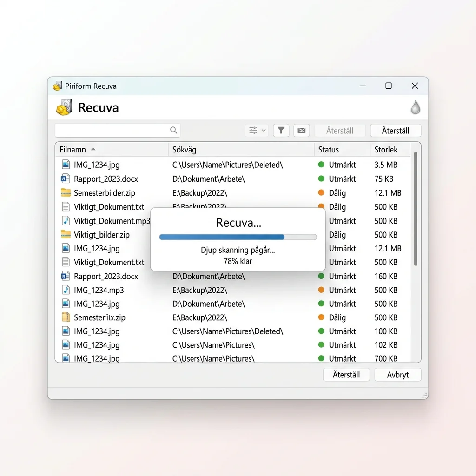The image size is (476, 476).
Task: Click the Avbryt button
Action: tap(398, 375)
